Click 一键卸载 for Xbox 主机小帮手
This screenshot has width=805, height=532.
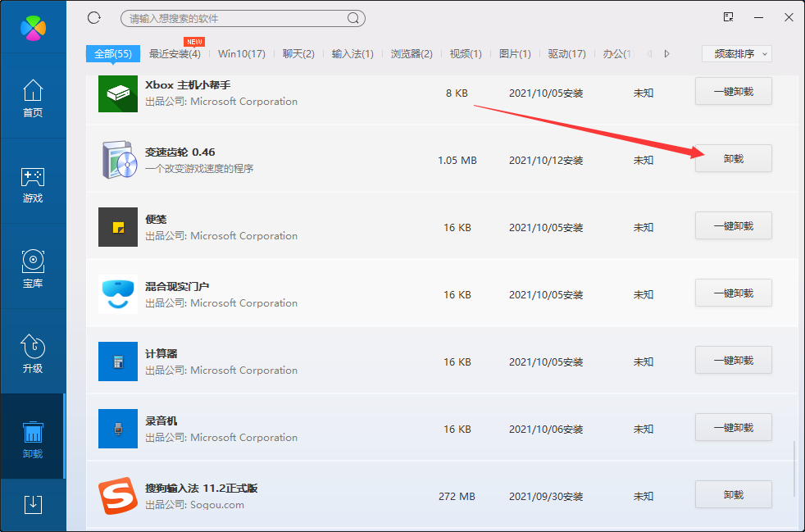(734, 92)
